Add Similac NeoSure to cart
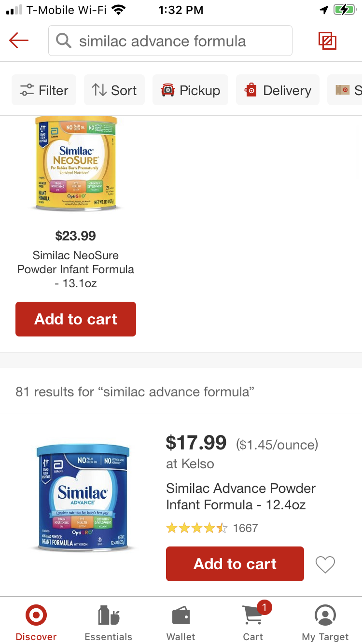The height and width of the screenshot is (644, 362). (76, 319)
